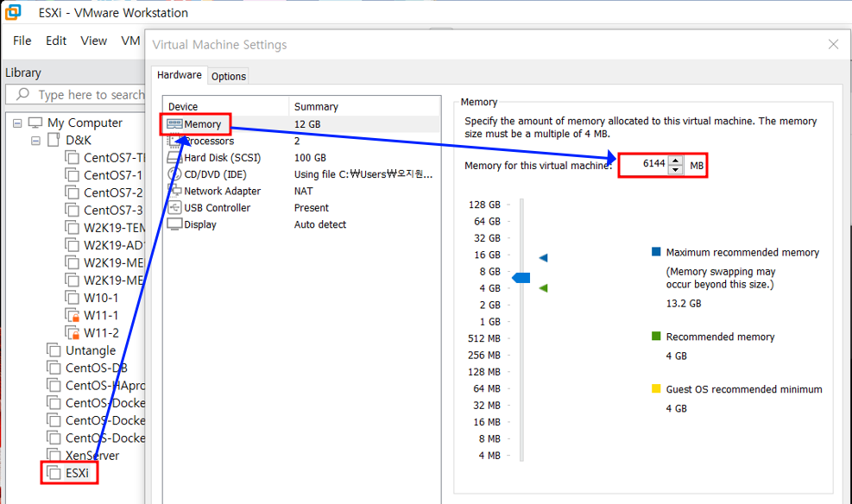Image resolution: width=852 pixels, height=504 pixels.
Task: Open the File menu
Action: point(22,41)
